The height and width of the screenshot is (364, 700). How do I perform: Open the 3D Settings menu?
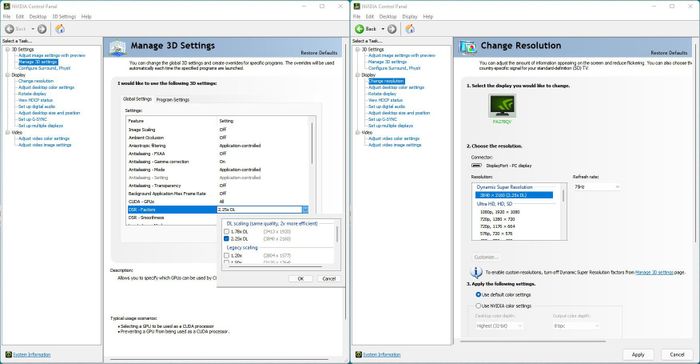[64, 17]
